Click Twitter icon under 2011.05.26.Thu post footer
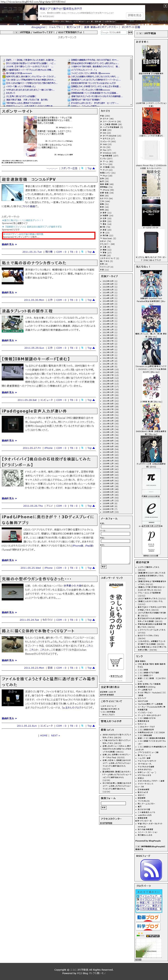 [x=82, y=506]
